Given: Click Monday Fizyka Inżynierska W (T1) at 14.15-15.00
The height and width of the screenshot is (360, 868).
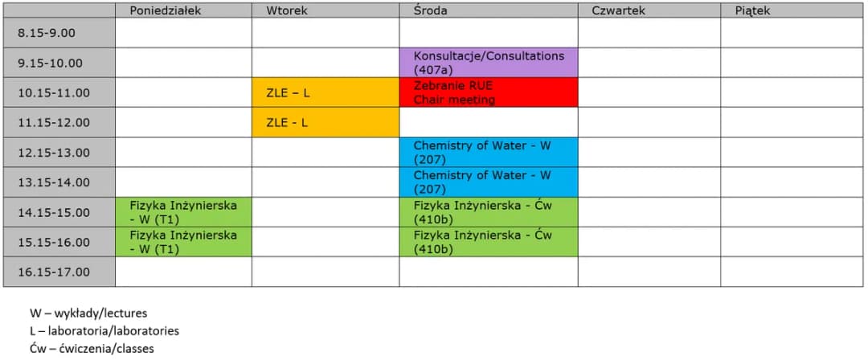Looking at the screenshot, I should 183,212.
